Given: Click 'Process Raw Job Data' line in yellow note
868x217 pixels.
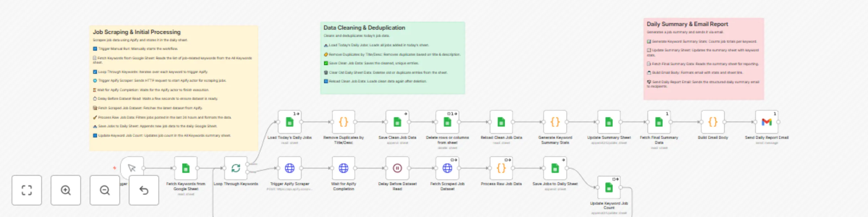Looking at the screenshot, I should (162, 118).
